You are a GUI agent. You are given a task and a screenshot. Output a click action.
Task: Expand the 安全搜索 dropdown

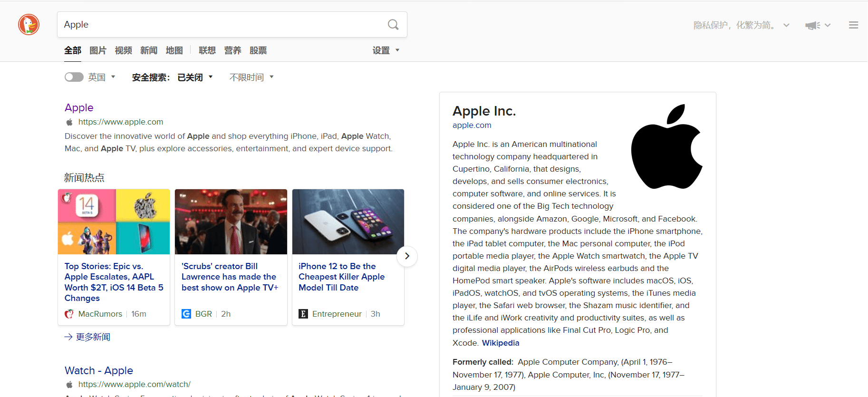point(211,77)
